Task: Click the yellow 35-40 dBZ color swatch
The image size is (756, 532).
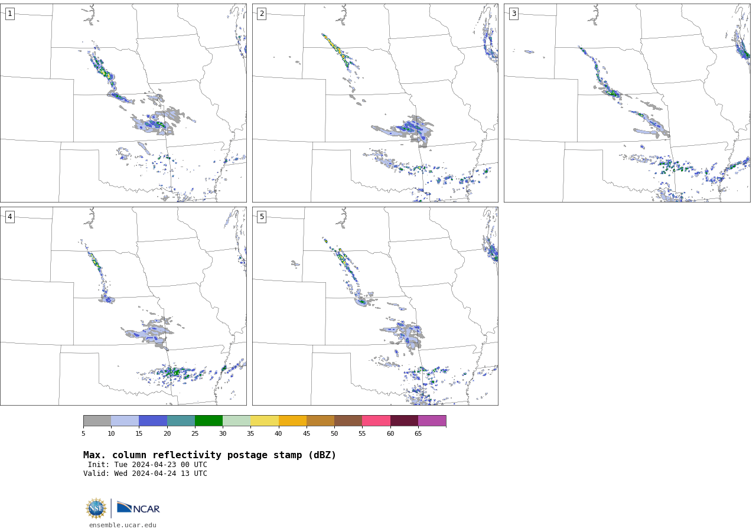Action: tap(265, 421)
